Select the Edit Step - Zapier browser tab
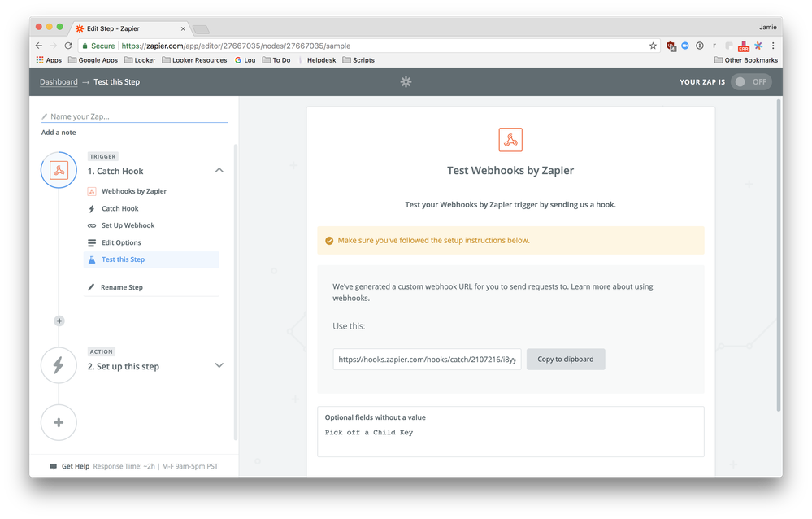 129,28
